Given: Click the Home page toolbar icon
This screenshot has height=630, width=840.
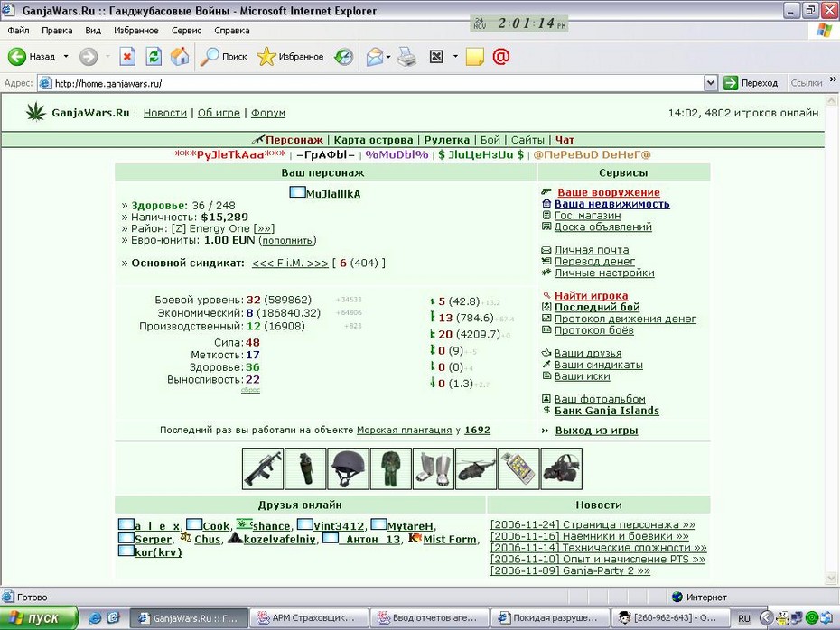Looking at the screenshot, I should pos(180,56).
